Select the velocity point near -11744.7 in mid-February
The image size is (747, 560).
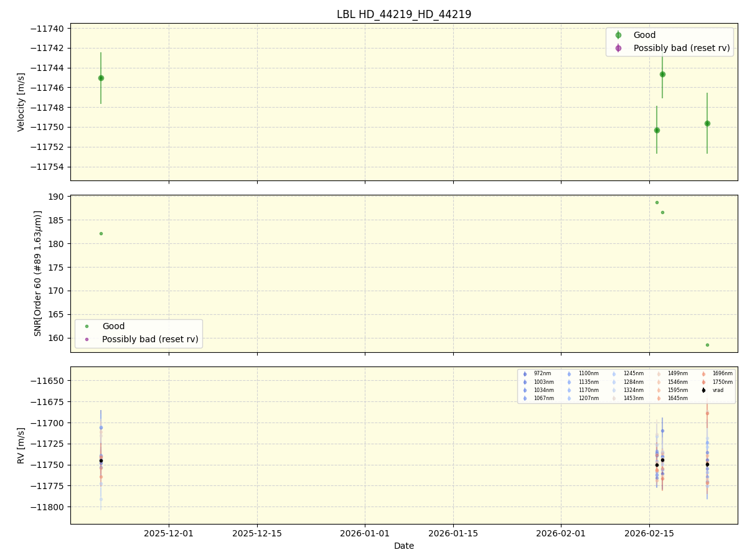[x=662, y=74]
